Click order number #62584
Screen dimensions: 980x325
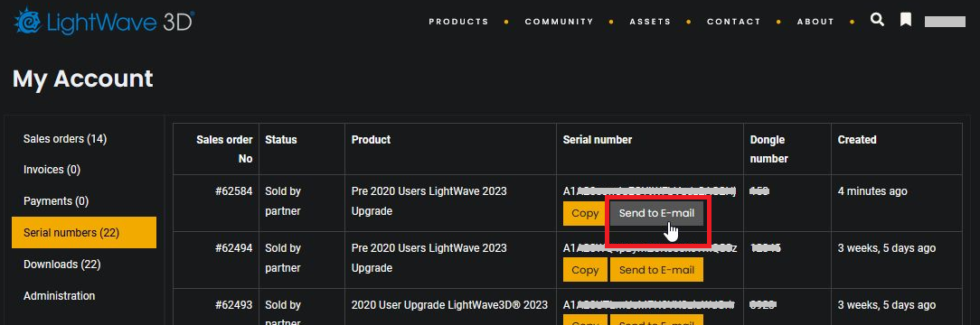[x=234, y=190]
